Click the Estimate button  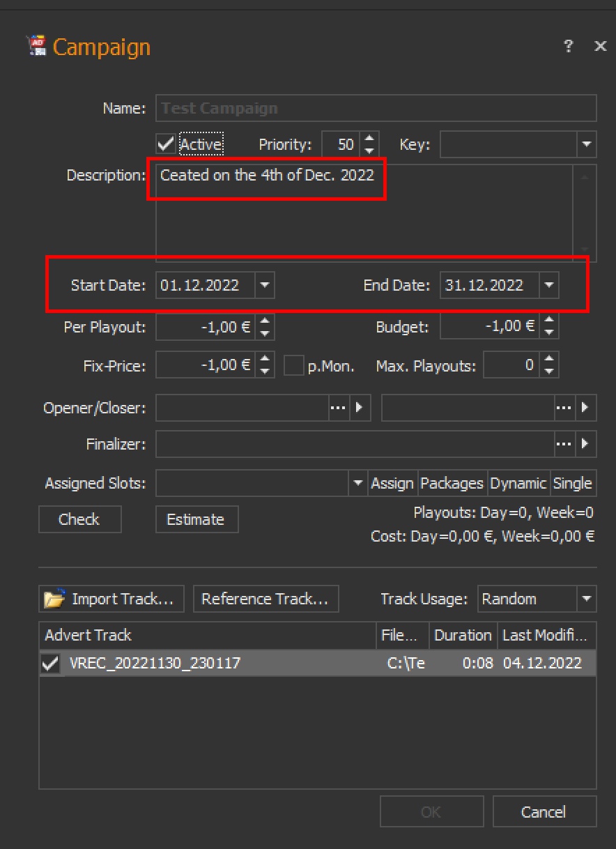pyautogui.click(x=197, y=519)
